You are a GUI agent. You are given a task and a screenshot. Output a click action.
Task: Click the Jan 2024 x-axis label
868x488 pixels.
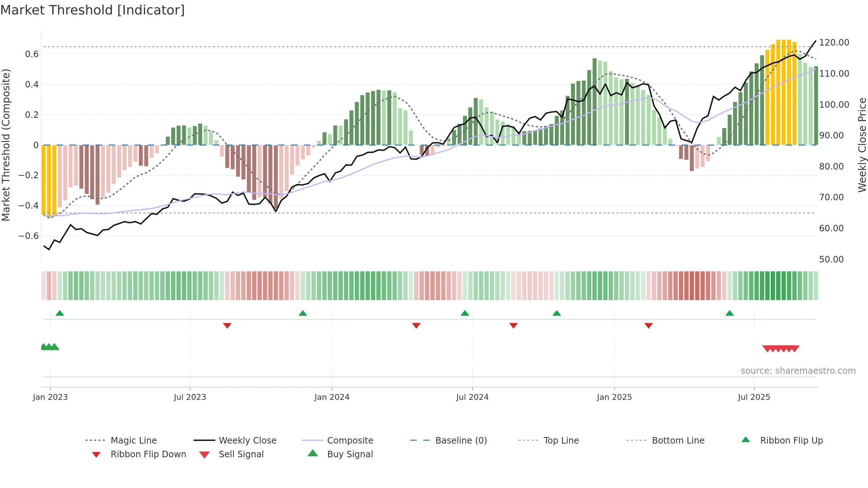click(332, 397)
